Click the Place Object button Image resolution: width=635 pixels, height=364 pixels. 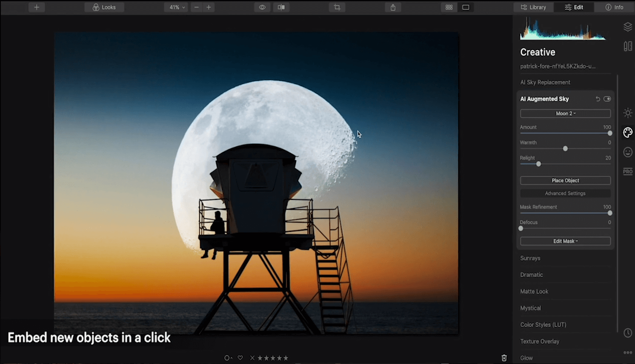tap(565, 180)
